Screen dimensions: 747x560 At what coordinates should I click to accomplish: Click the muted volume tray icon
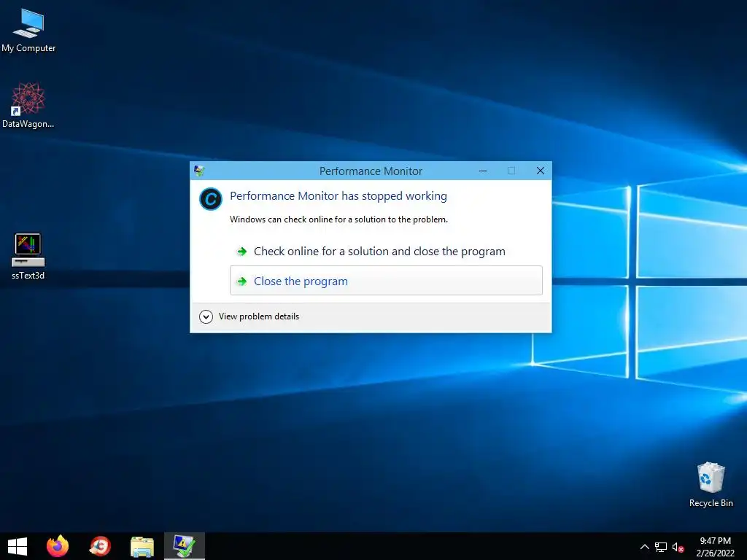[x=678, y=547]
